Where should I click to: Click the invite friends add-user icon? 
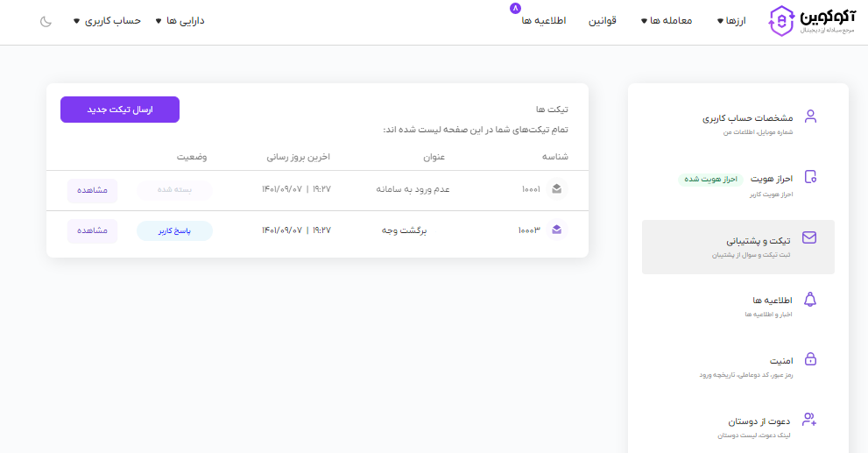810,421
